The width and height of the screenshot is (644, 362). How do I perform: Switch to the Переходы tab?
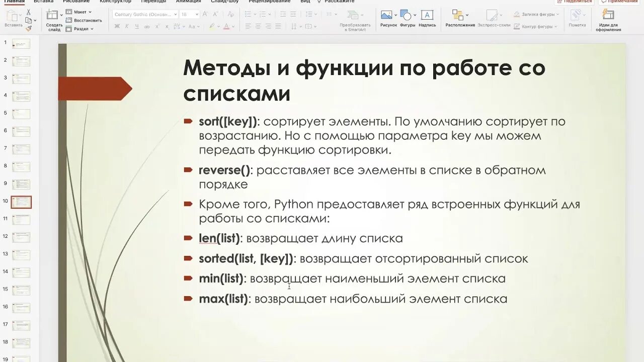pyautogui.click(x=153, y=2)
